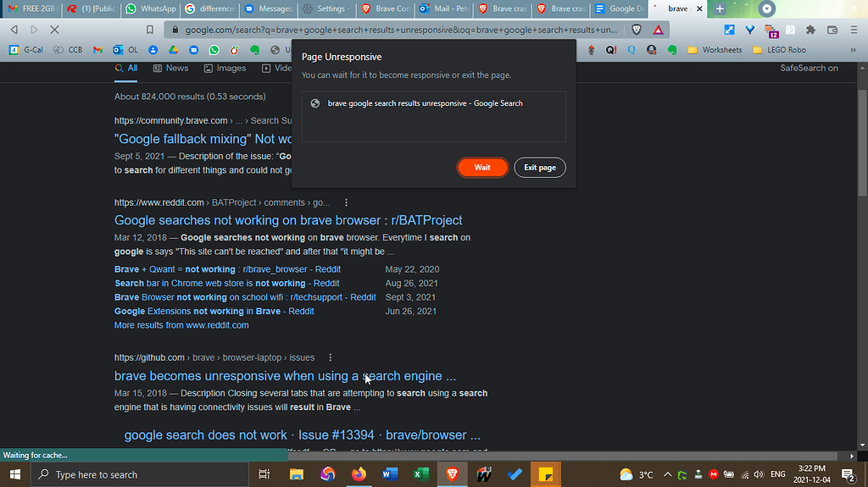Open 'Brave + Qwant = not working' sublink
Viewport: 868px width, 487px height.
227,269
